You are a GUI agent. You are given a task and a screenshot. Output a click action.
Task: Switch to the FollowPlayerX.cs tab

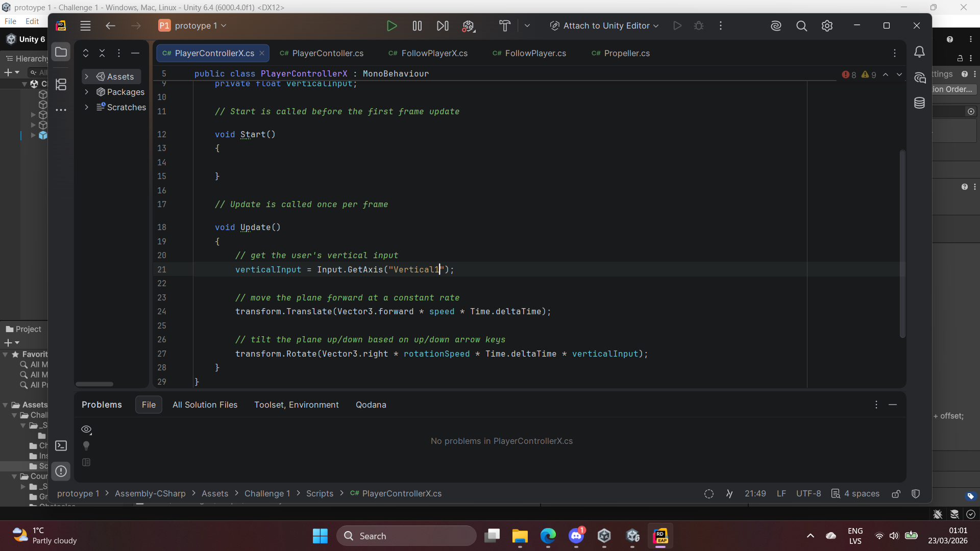[434, 54]
